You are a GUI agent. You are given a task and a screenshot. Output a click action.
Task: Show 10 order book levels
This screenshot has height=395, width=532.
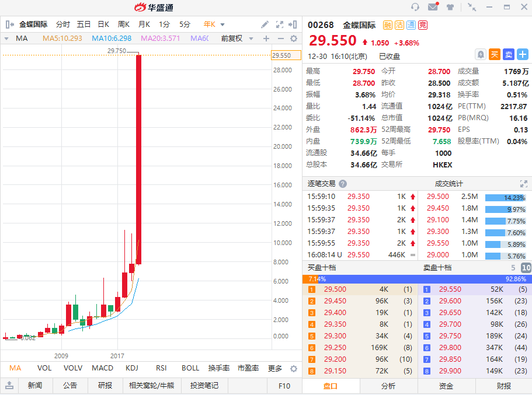point(526,268)
